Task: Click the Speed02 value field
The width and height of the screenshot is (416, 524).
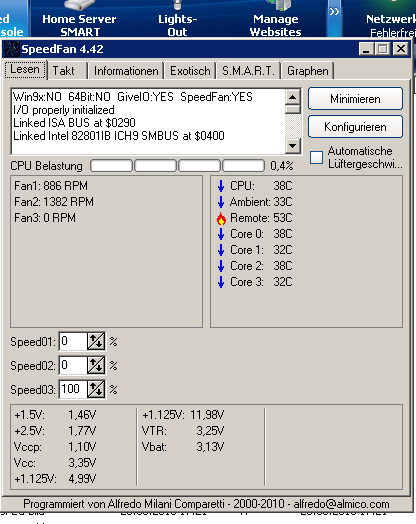Action: [73, 365]
